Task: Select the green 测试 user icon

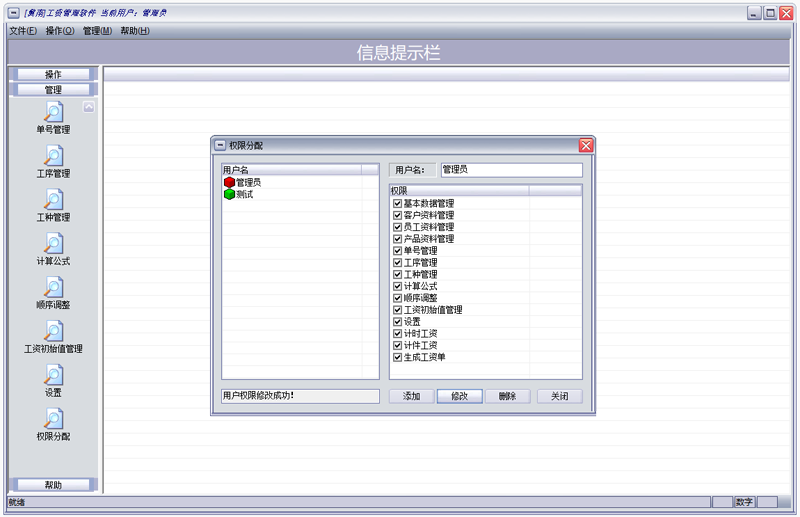Action: [229, 194]
